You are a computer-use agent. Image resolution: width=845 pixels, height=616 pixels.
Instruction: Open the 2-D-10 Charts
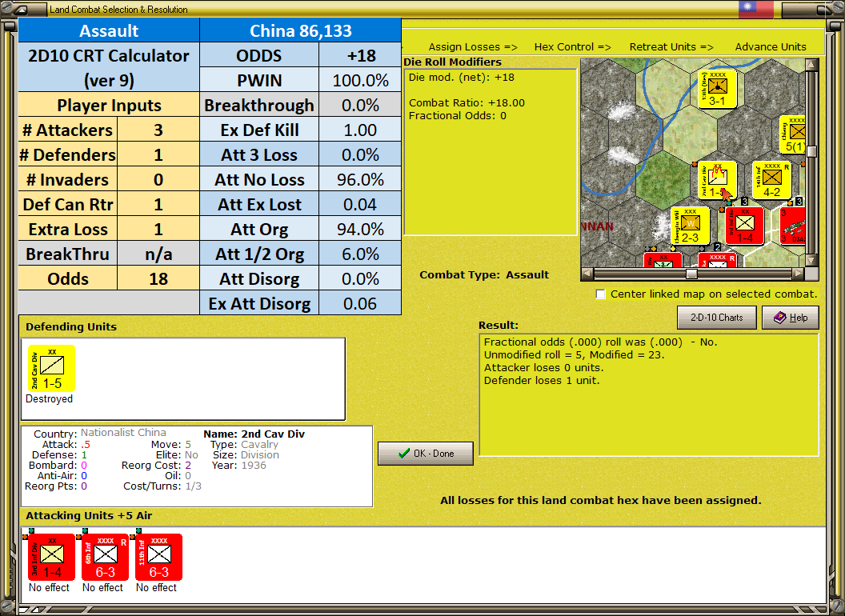(x=717, y=318)
